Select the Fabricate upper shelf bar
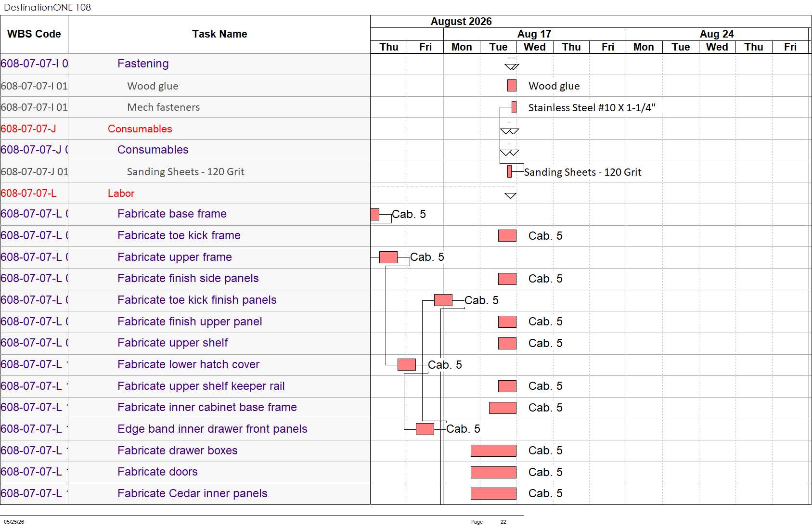812x528 pixels. click(x=507, y=343)
